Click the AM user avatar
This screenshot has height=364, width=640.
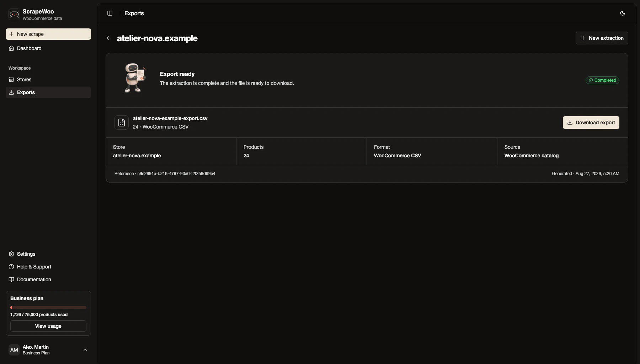[14, 350]
